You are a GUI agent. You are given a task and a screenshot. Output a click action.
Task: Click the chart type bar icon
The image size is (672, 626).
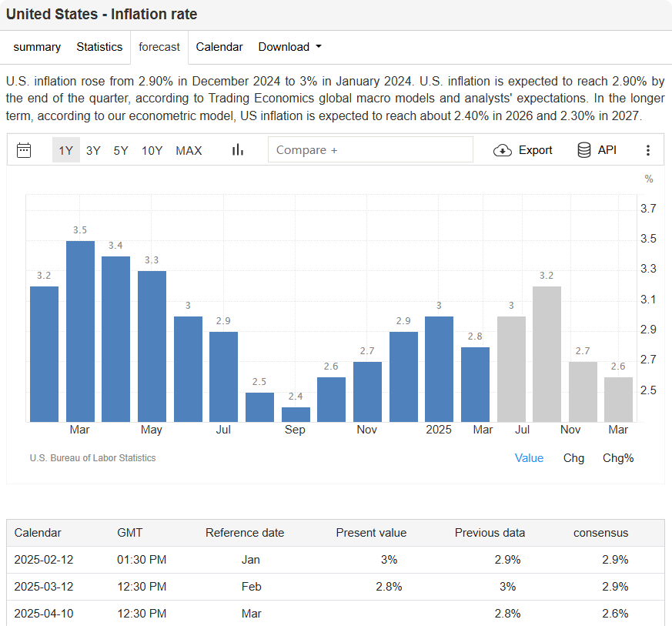pyautogui.click(x=238, y=150)
